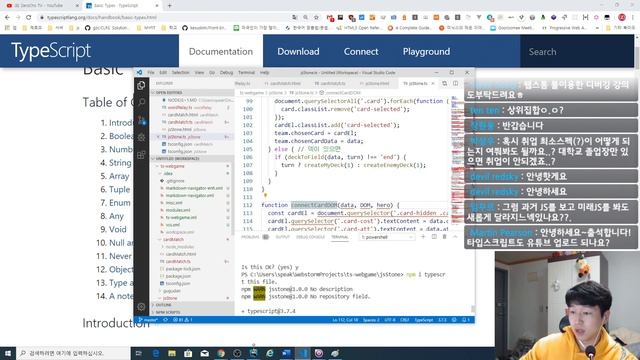The width and height of the screenshot is (640, 360).
Task: Open File Explorer from the taskbar
Action: coord(172,353)
